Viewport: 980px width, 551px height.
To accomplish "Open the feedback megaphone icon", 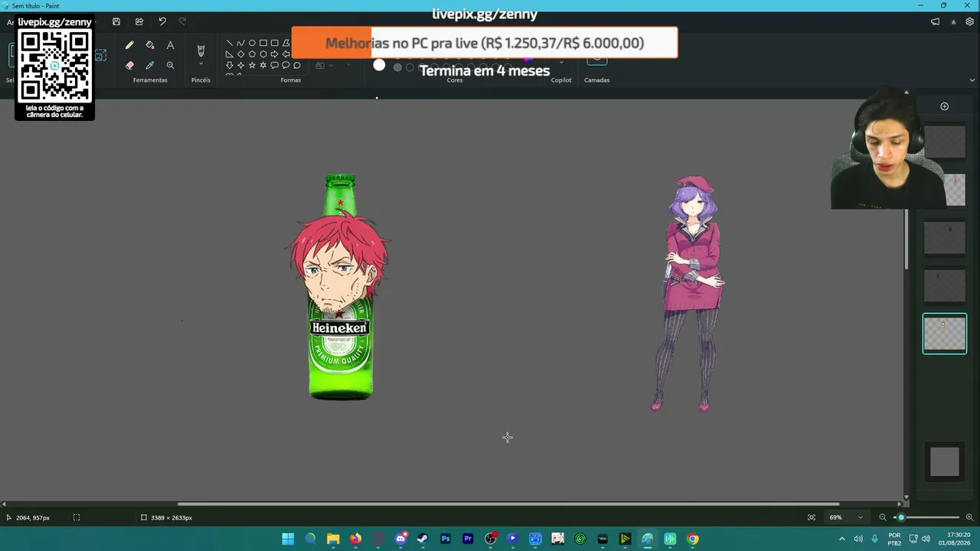I will pyautogui.click(x=935, y=22).
